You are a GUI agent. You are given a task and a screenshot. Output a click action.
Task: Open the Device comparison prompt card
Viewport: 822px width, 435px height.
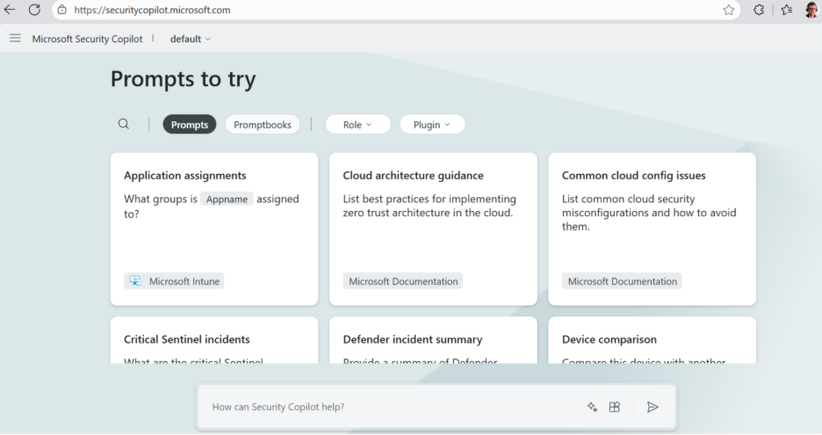pos(652,340)
